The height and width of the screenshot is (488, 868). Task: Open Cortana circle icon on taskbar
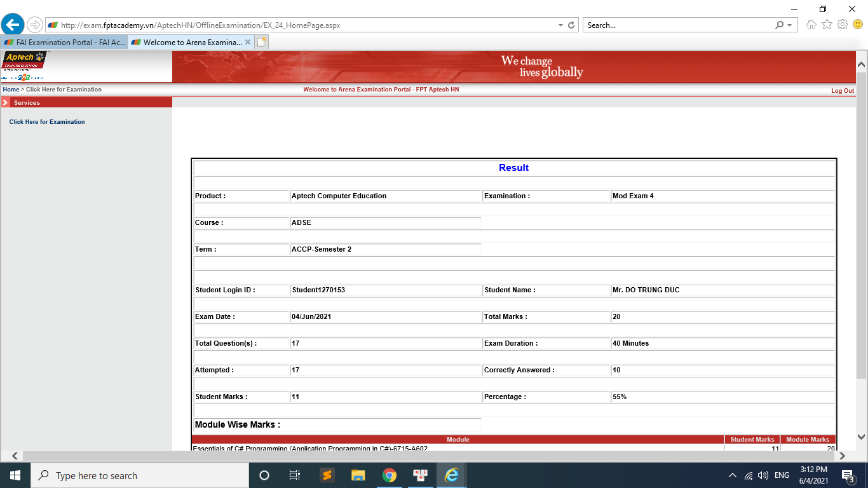[x=264, y=475]
